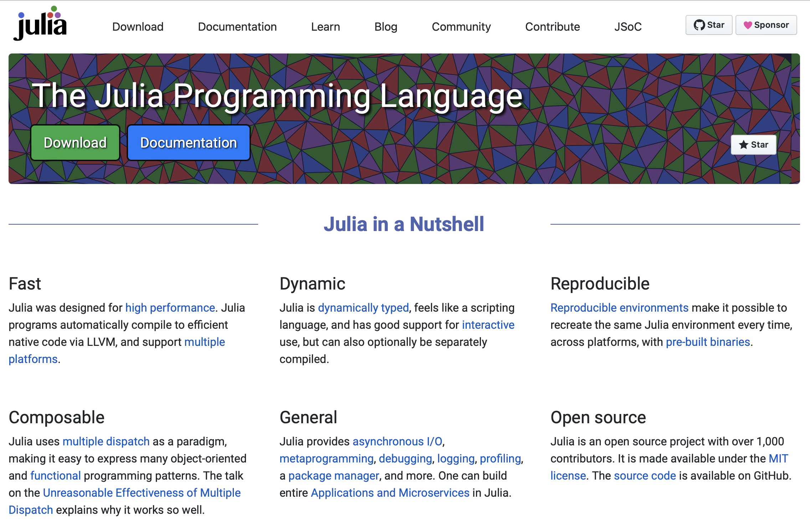Screen dimensions: 810x532
Task: Open the multiple dispatch link
Action: (106, 441)
